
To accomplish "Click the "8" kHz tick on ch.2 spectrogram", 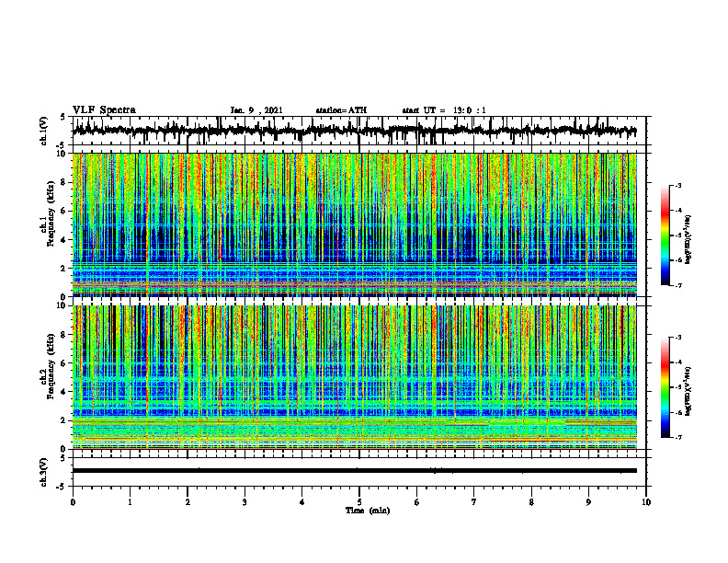I will click(x=64, y=335).
